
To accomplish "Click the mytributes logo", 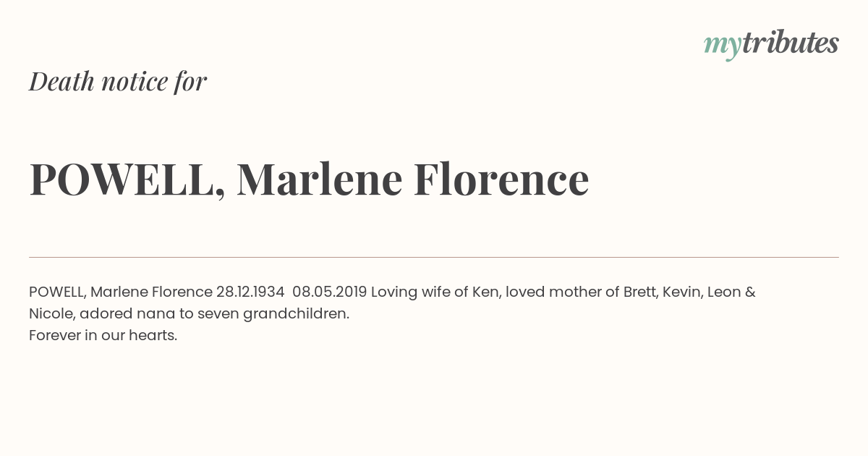I will tap(771, 44).
